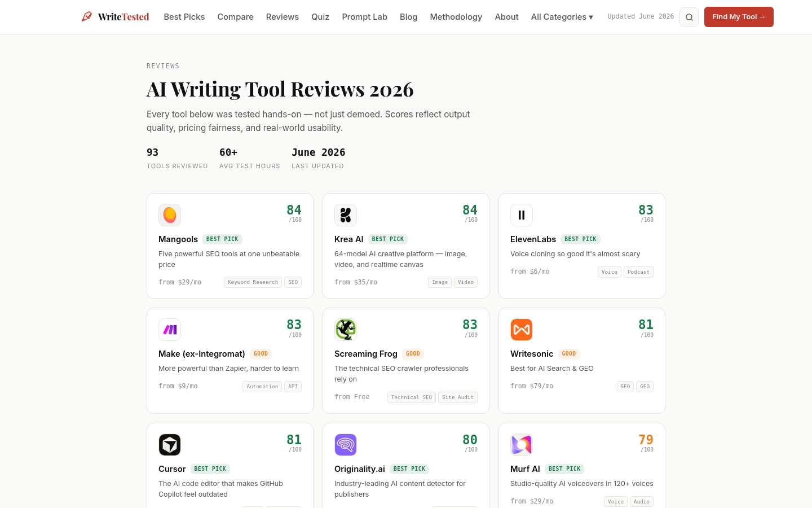Viewport: 812px width, 508px height.
Task: Click the Image tag on Krea AI
Action: (x=440, y=282)
